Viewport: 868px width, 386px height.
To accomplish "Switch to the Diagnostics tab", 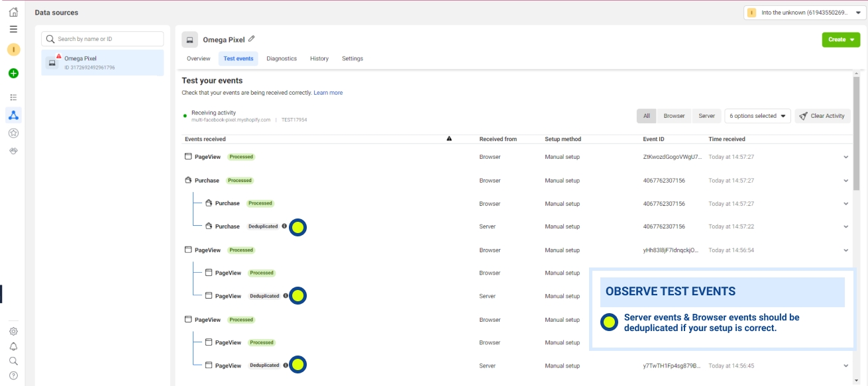I will click(x=282, y=59).
